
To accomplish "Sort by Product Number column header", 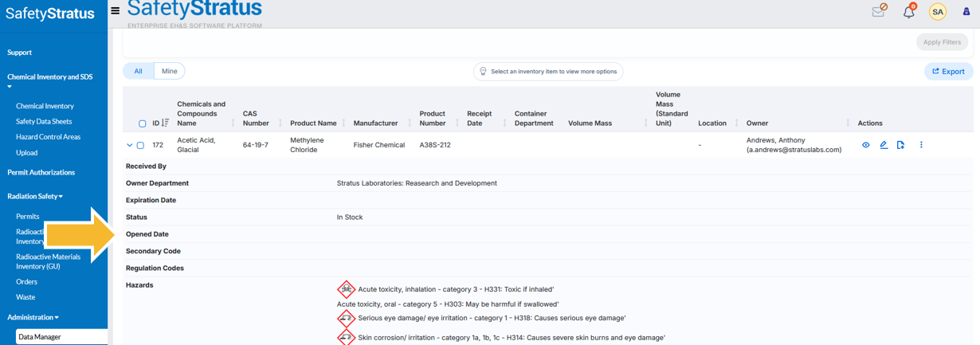I will point(433,118).
